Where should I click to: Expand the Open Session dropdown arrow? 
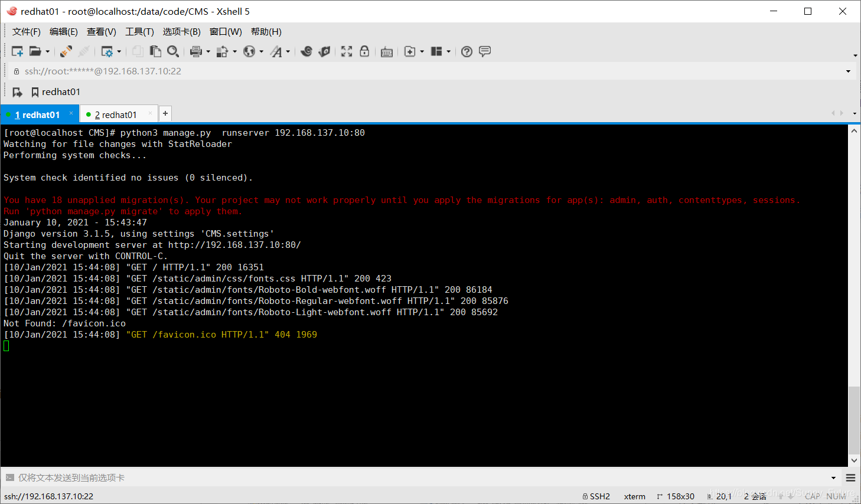pyautogui.click(x=48, y=51)
